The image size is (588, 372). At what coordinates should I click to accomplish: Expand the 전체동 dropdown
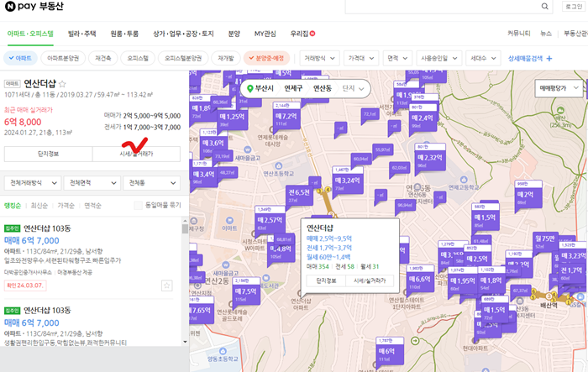point(151,183)
